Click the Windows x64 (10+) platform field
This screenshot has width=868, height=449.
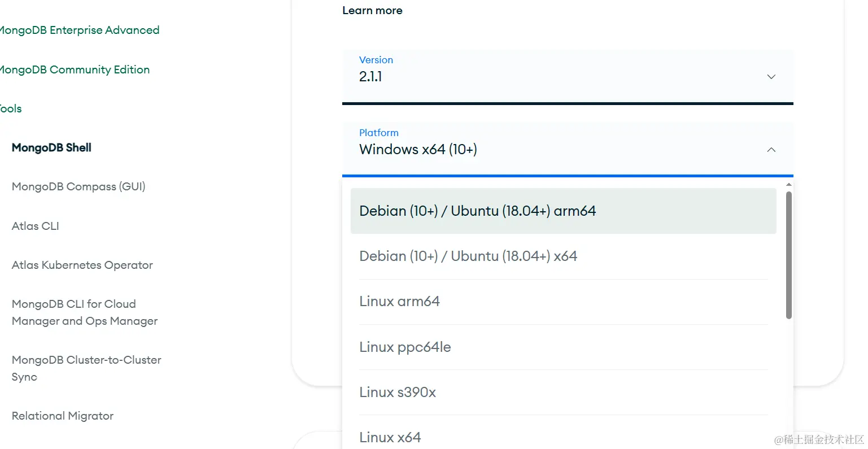tap(568, 149)
